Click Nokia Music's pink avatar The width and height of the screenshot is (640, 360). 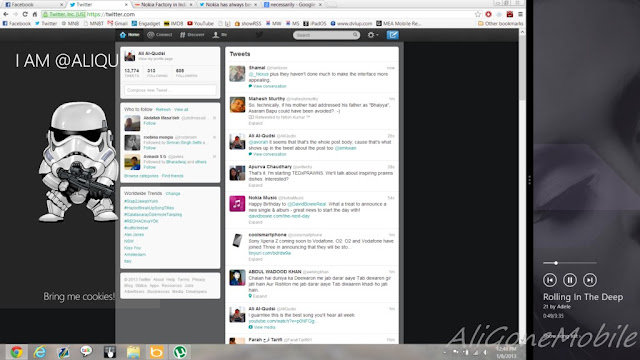(x=237, y=204)
